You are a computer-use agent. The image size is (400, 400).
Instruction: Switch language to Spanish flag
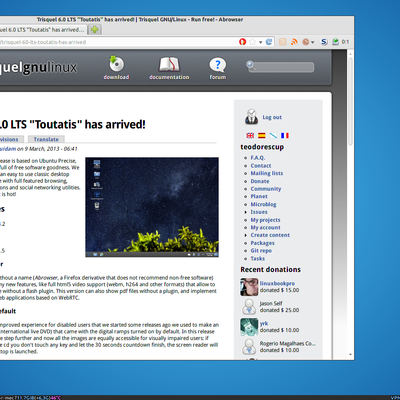click(262, 135)
